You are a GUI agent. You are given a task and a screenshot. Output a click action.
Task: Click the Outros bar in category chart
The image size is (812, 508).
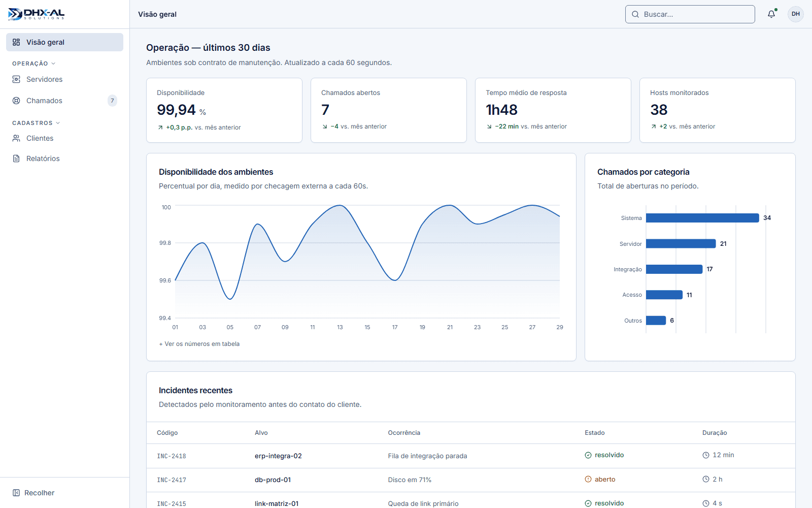coord(656,321)
